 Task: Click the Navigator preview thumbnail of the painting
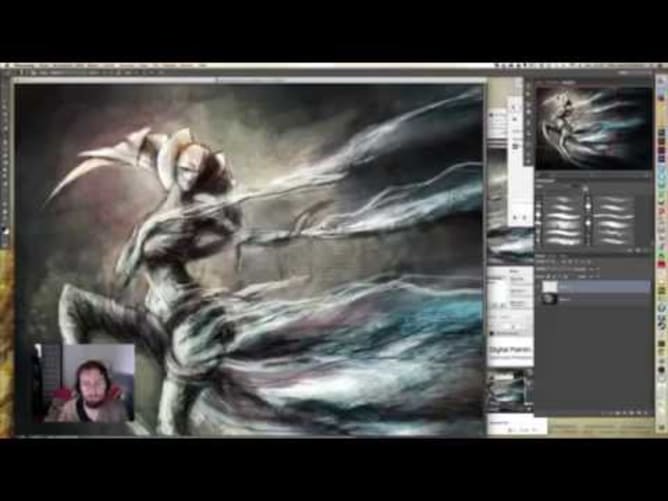(593, 128)
